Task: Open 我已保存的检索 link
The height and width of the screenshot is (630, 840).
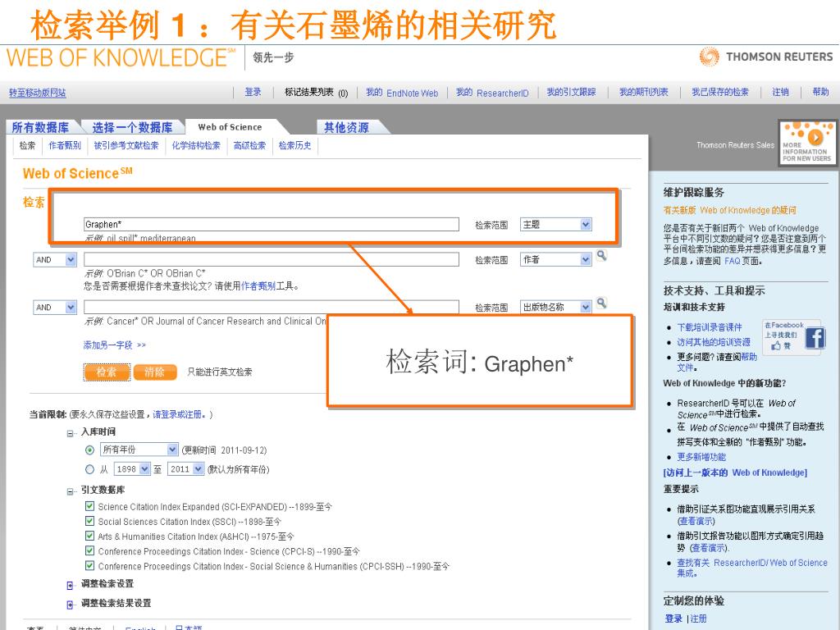Action: [720, 92]
